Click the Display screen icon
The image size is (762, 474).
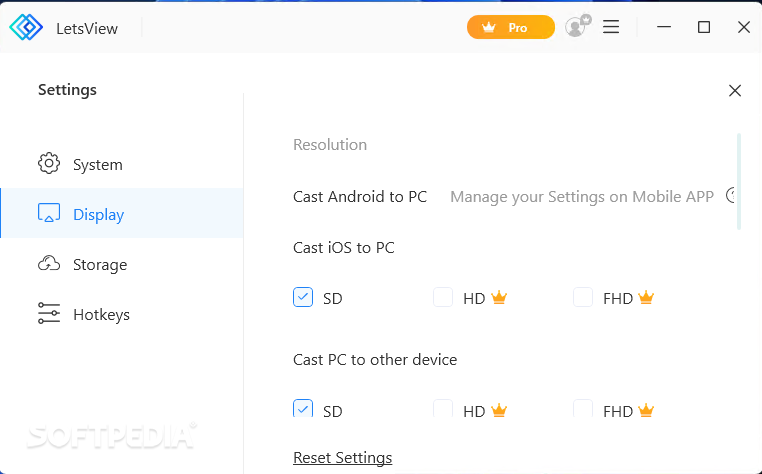coord(49,213)
